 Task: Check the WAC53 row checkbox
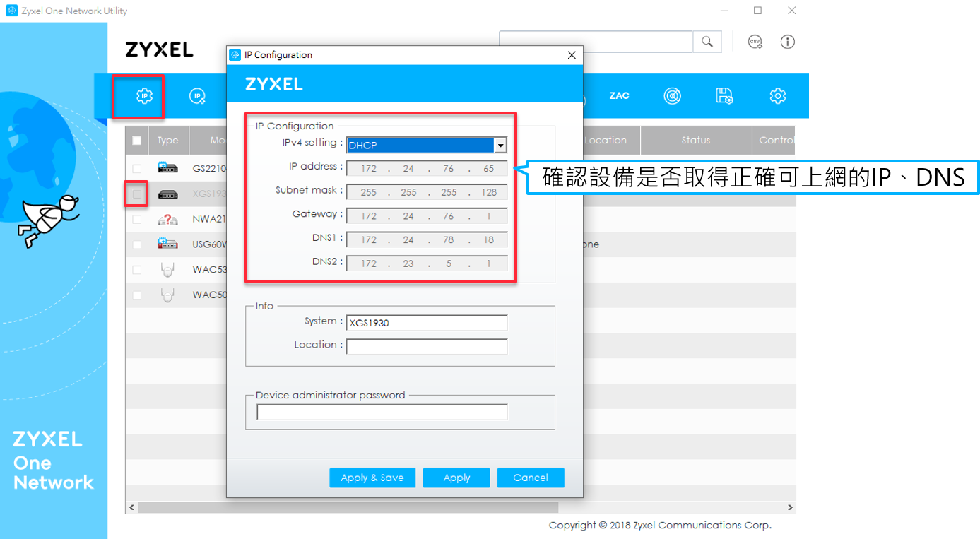(x=137, y=270)
